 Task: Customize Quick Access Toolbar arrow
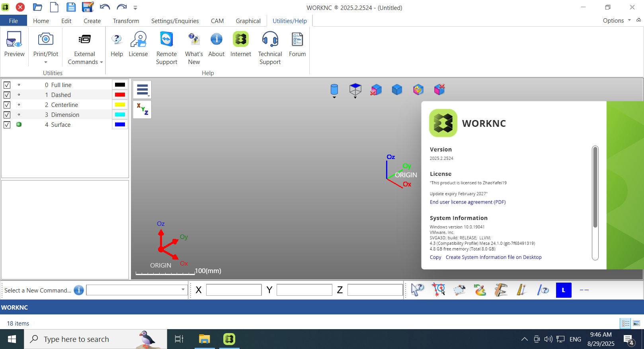tap(135, 8)
